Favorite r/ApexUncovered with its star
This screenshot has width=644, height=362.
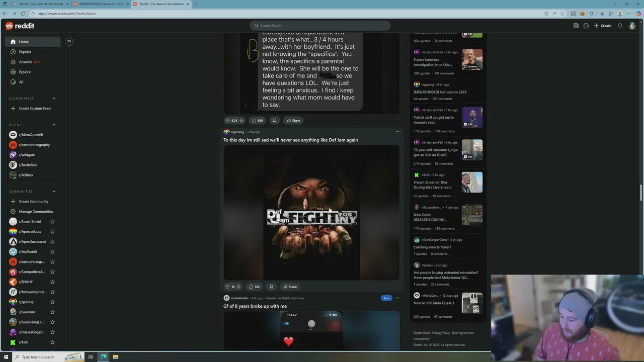point(52,241)
